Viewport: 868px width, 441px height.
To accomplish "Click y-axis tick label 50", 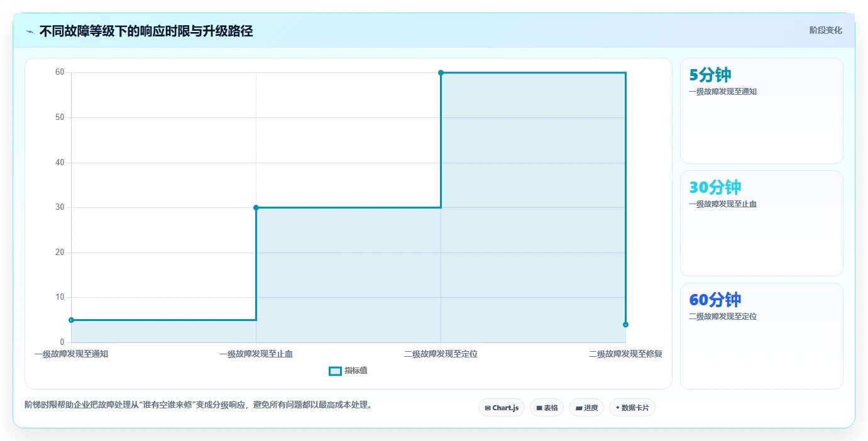I will click(60, 117).
